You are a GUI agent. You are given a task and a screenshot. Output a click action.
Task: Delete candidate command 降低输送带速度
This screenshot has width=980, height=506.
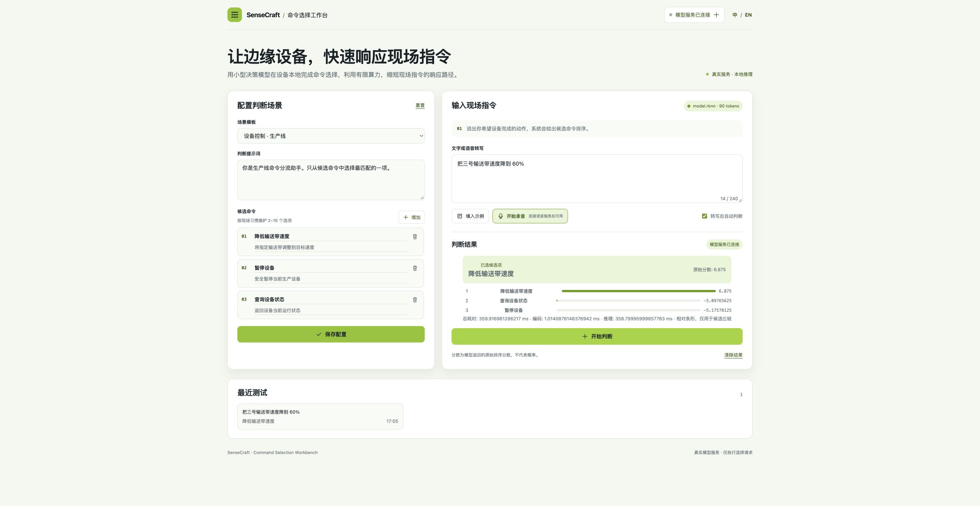coord(415,237)
